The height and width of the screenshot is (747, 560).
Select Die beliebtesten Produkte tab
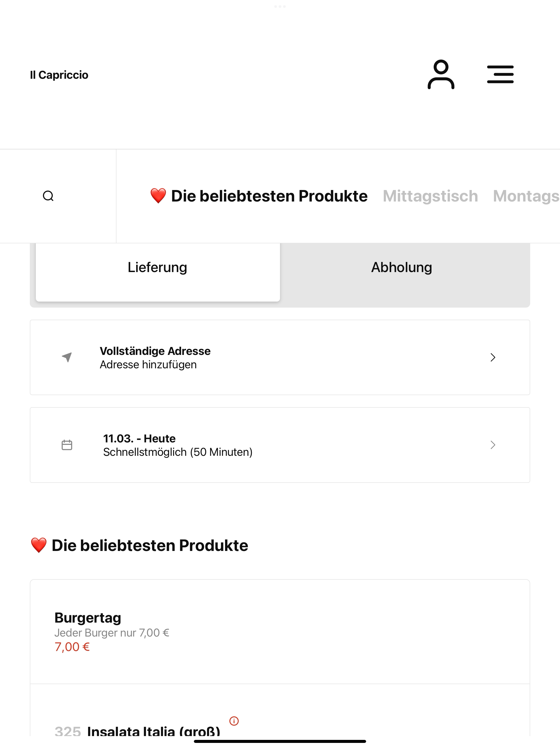259,196
